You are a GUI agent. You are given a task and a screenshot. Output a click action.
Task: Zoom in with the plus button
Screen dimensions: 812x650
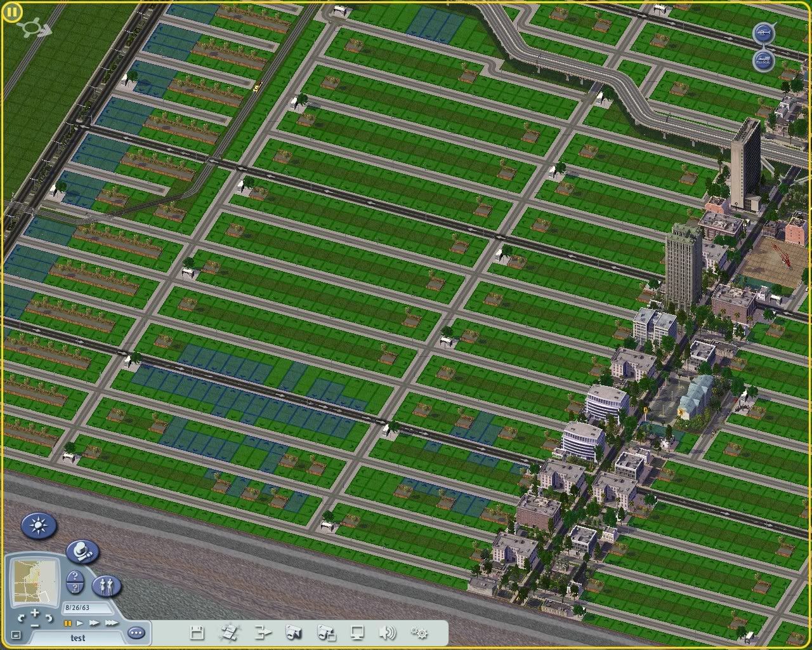35,613
